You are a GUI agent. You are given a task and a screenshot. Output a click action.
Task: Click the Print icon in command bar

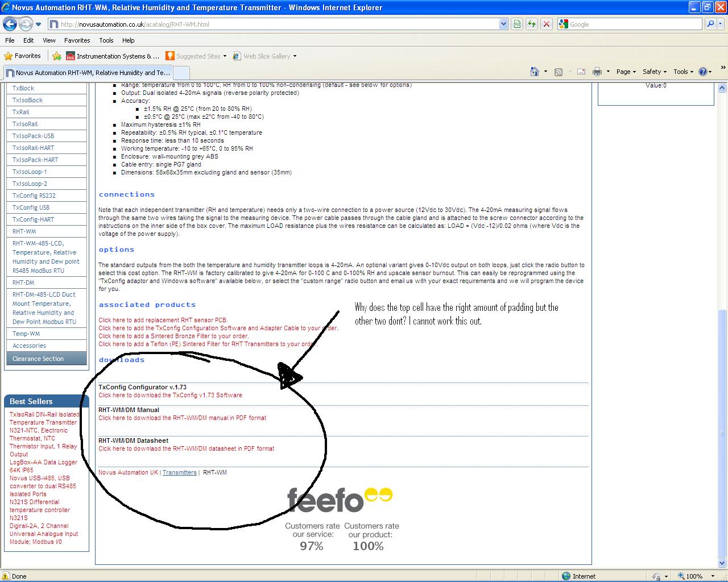click(x=597, y=72)
